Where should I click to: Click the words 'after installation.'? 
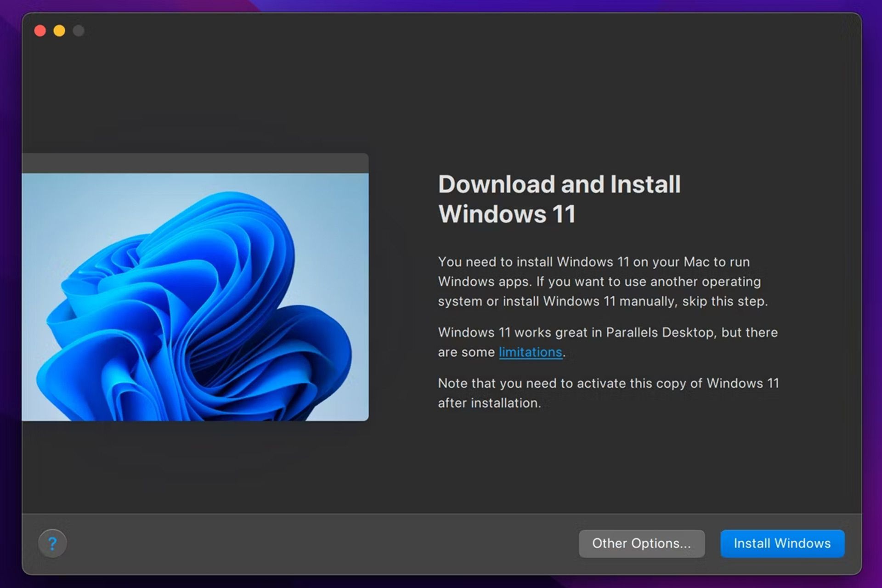pos(489,403)
